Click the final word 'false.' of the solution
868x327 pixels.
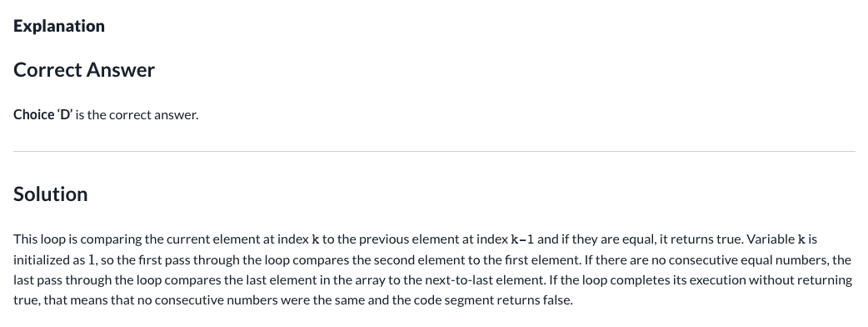pyautogui.click(x=557, y=300)
